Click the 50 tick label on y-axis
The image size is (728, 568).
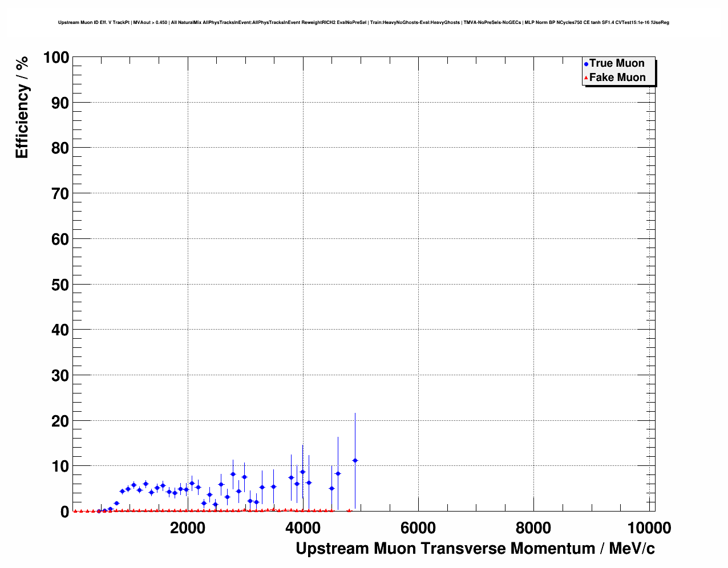click(x=59, y=285)
